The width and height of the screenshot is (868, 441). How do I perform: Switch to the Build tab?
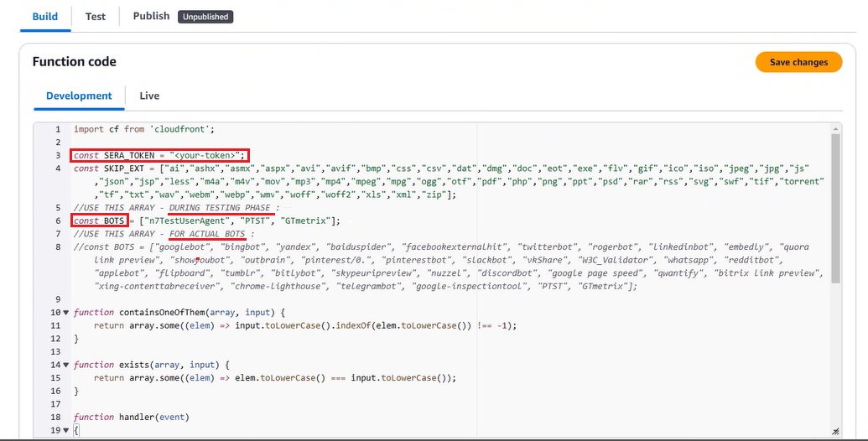(44, 16)
